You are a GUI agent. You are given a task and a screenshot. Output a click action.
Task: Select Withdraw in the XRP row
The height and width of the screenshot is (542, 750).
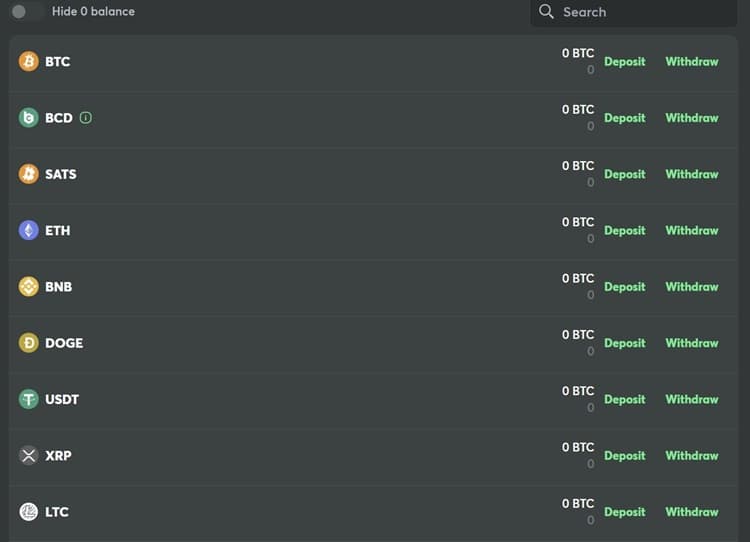pos(692,456)
